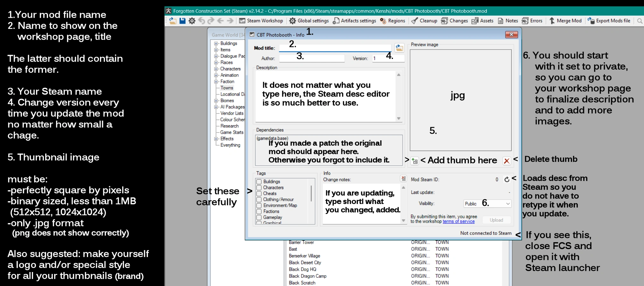644x286 pixels.
Task: Click the Forgotten Construction Set title bar icon
Action: coord(169,11)
